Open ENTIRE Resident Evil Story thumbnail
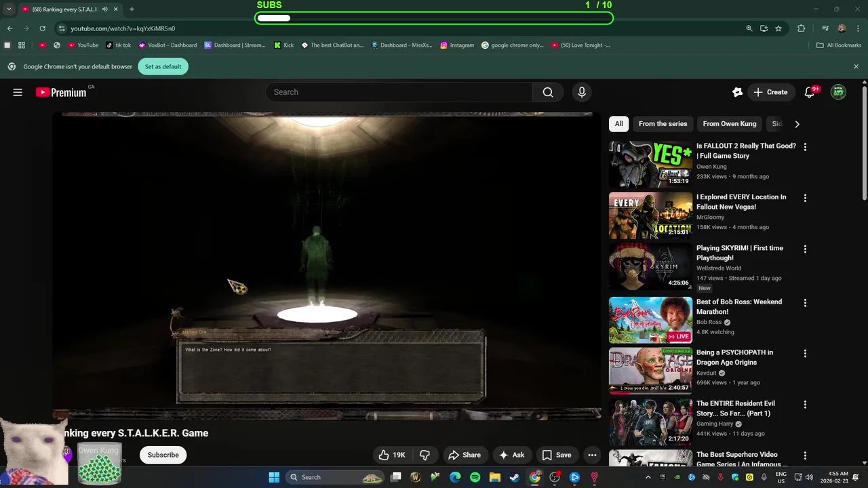The image size is (868, 488). click(650, 422)
